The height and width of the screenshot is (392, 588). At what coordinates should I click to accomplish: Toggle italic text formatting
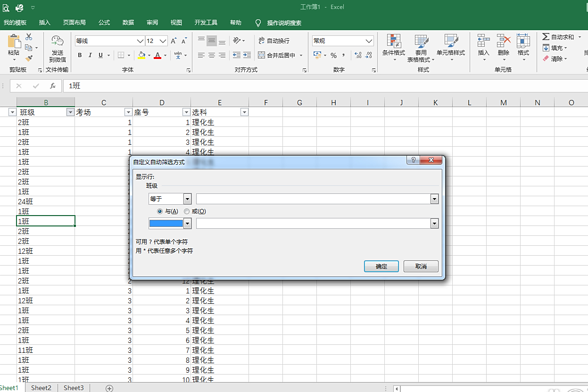pos(90,55)
